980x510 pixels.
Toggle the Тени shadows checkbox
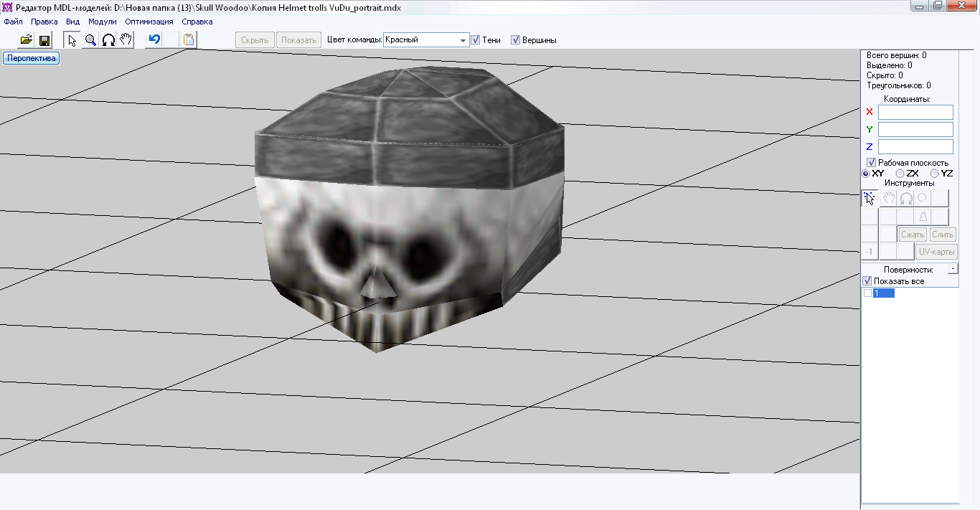475,40
